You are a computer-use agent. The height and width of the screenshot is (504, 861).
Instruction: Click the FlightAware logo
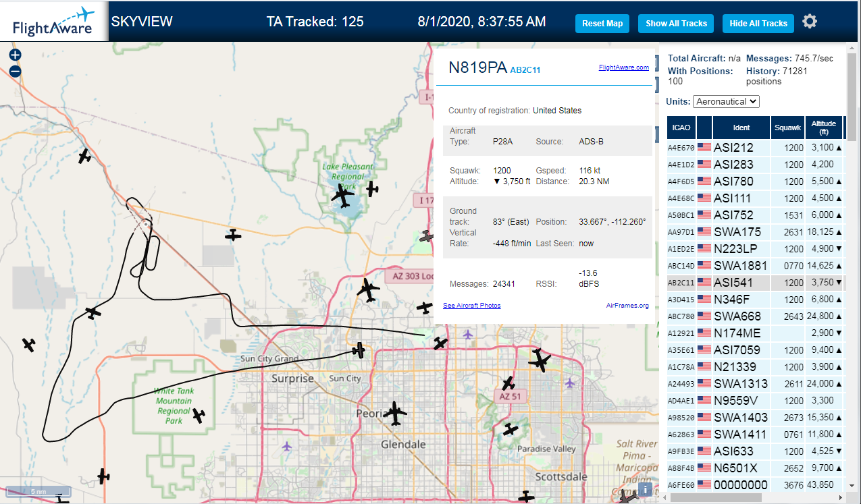pyautogui.click(x=54, y=22)
